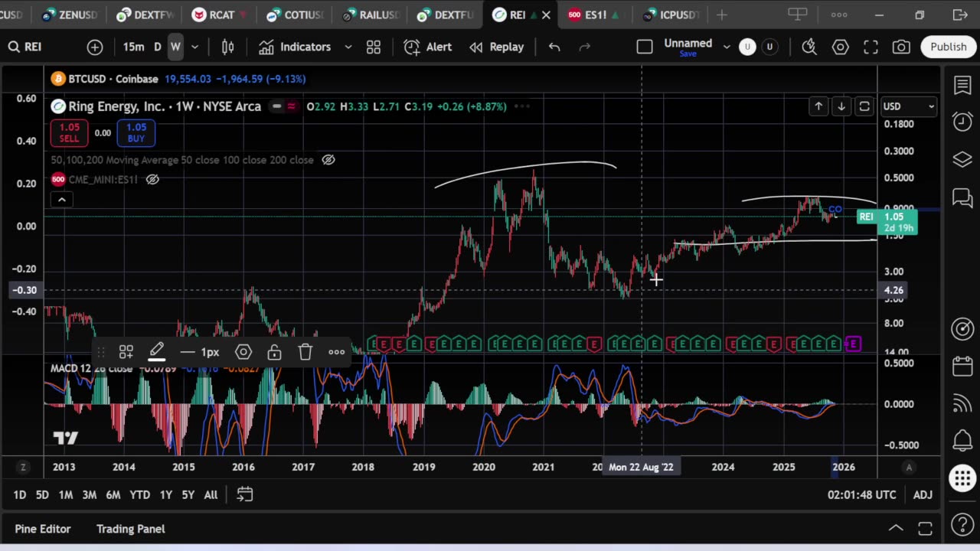980x551 pixels.
Task: Publish the chart idea
Action: click(949, 47)
